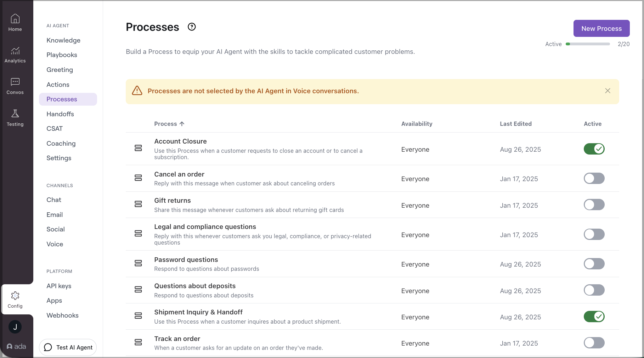
Task: Switch to the Handoffs section
Action: tap(60, 114)
